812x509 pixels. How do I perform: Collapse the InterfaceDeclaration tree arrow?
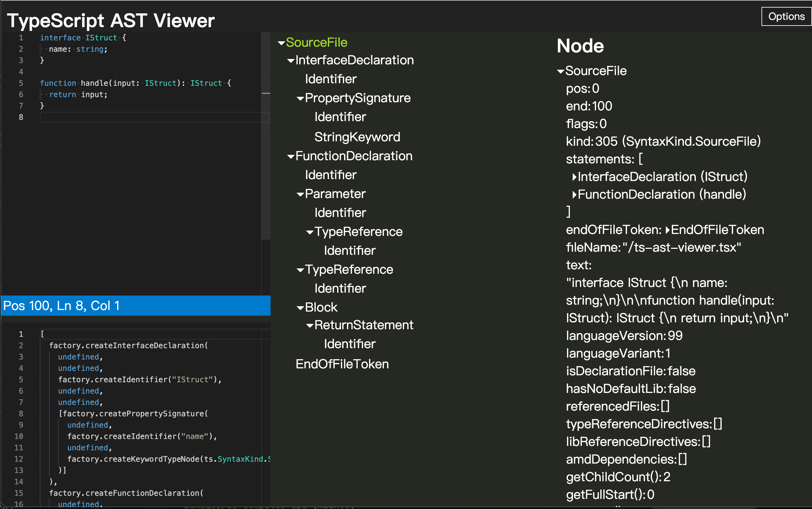coord(291,61)
